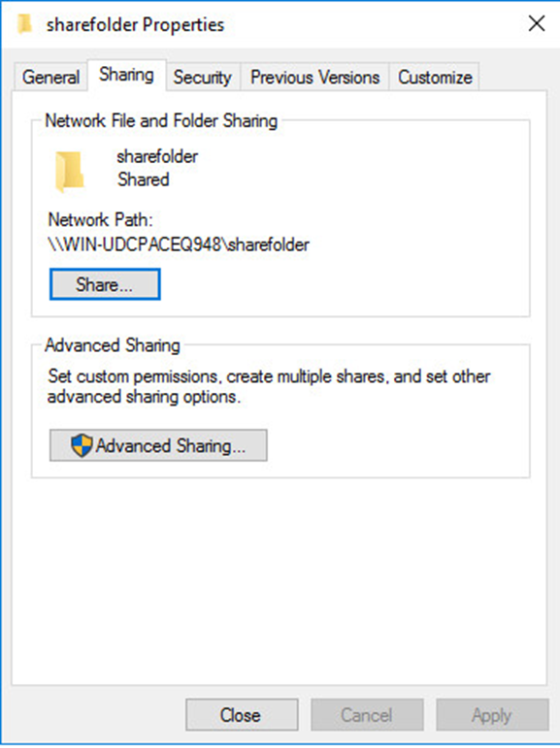Click the \\WIN-UDCPACEQ948\sharefolder network path text
The width and height of the screenshot is (560, 748).
pyautogui.click(x=179, y=244)
